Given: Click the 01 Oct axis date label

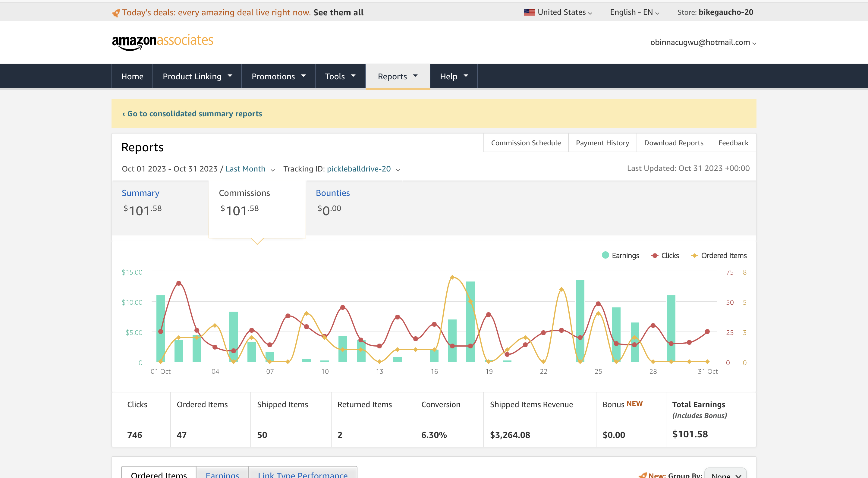Looking at the screenshot, I should (160, 372).
